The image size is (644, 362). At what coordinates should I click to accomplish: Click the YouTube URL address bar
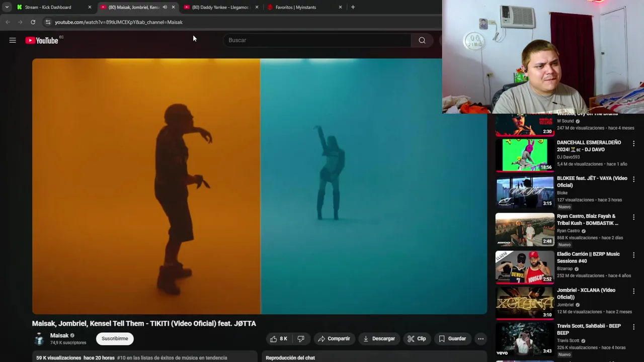119,22
